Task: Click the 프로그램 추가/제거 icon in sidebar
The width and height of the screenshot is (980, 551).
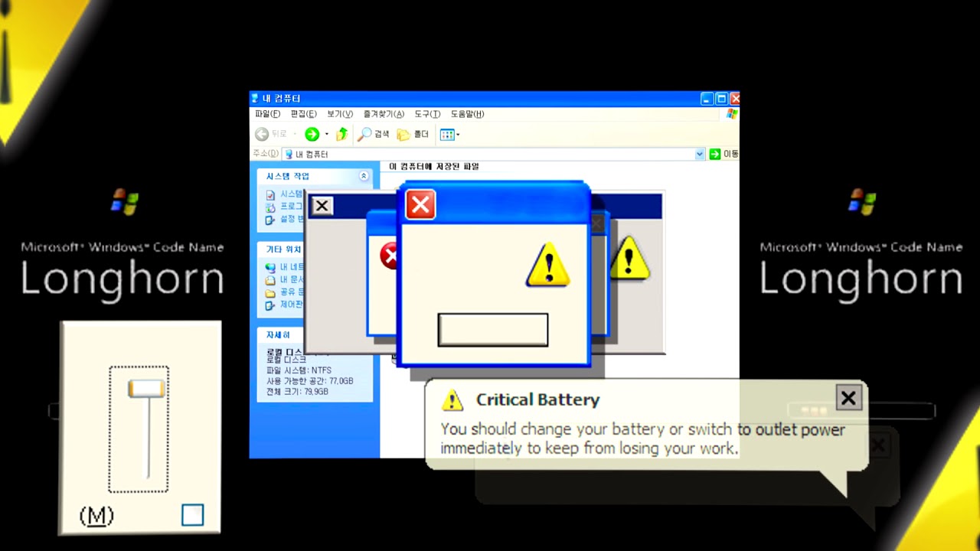Action: click(x=270, y=207)
